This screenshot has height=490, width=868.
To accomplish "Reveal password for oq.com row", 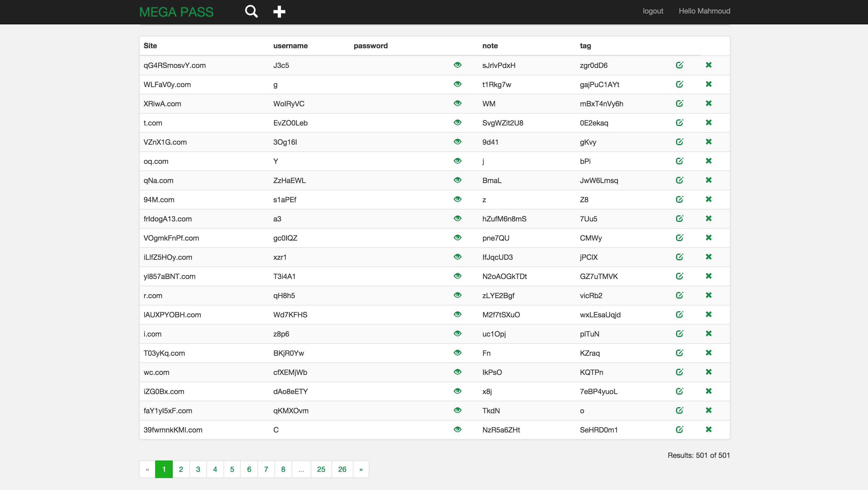I will coord(457,161).
